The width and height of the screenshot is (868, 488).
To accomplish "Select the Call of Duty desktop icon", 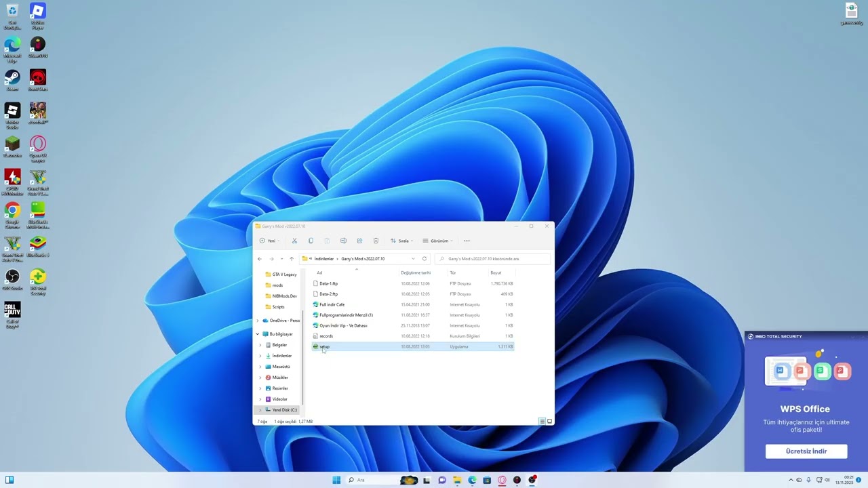I will point(12,316).
